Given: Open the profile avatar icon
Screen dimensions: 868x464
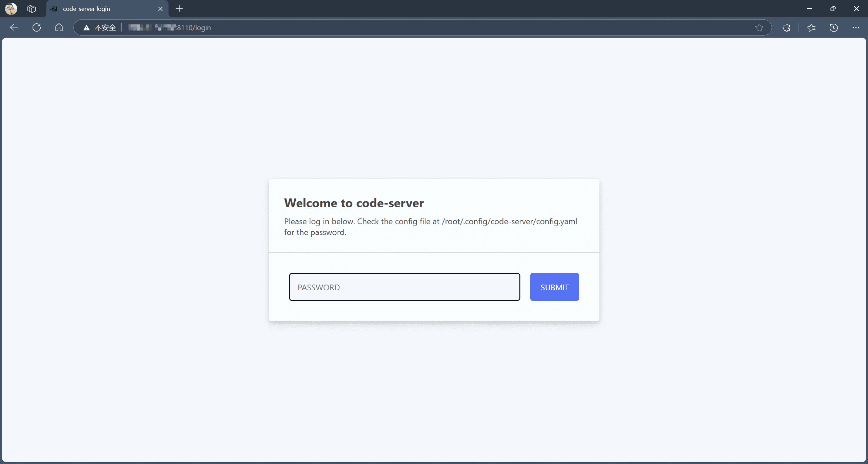Looking at the screenshot, I should coord(11,9).
